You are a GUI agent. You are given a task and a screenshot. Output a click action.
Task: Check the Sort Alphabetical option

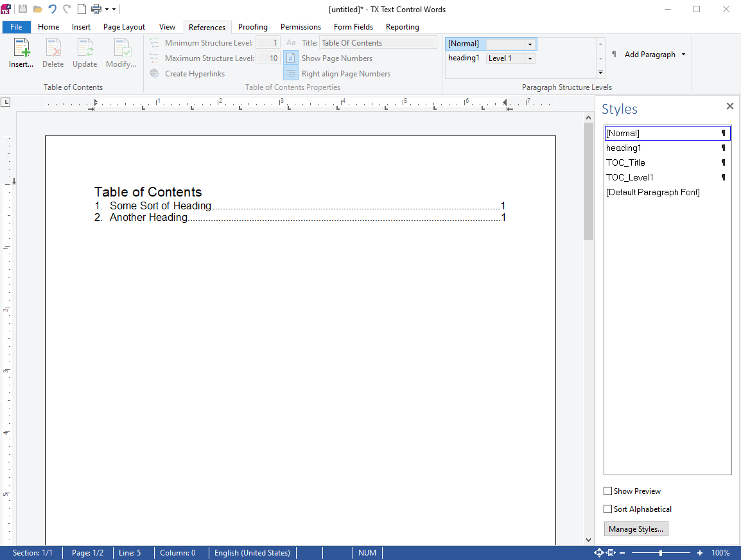tap(607, 509)
